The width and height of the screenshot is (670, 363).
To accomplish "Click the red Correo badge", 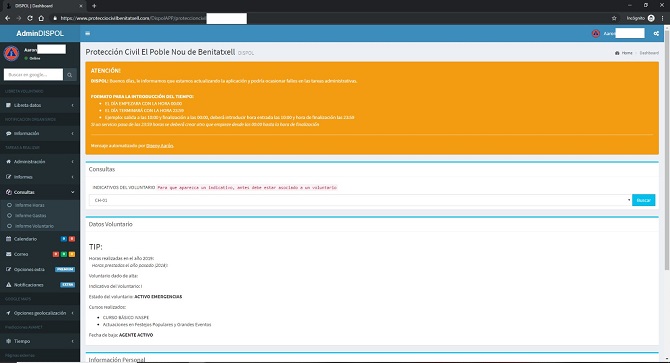I will point(56,254).
